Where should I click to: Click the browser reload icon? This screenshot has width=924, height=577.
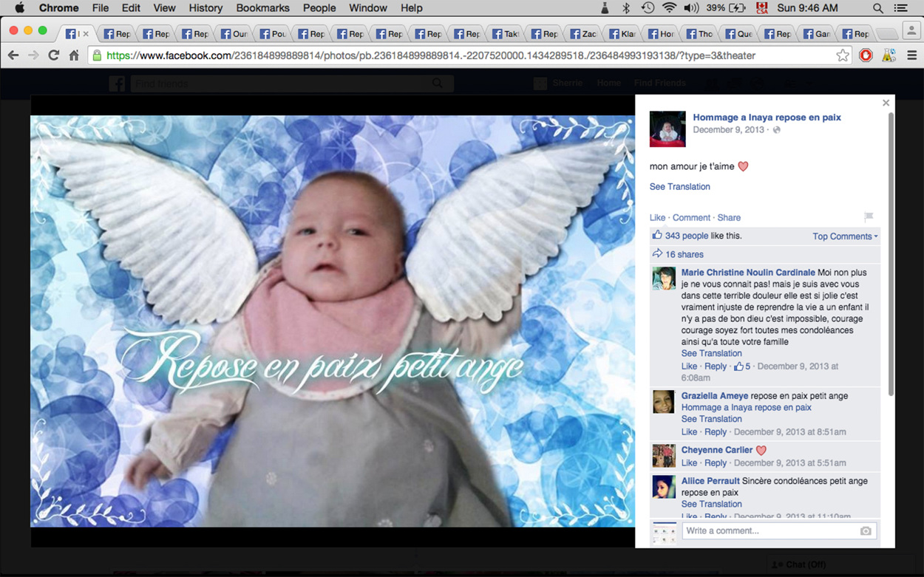(x=53, y=55)
